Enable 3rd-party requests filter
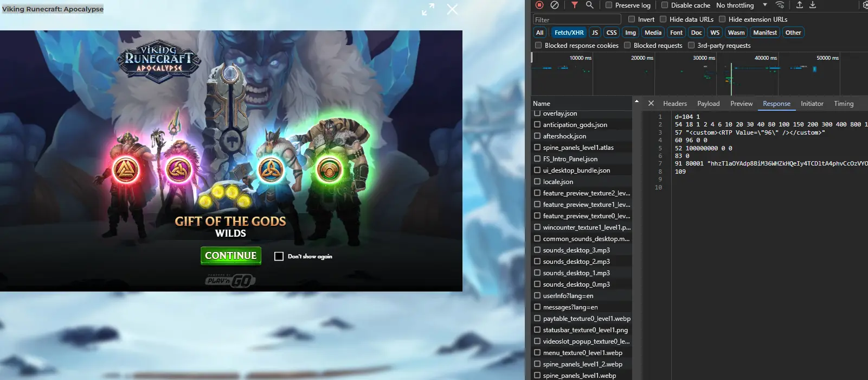Viewport: 868px width, 380px height. tap(691, 45)
